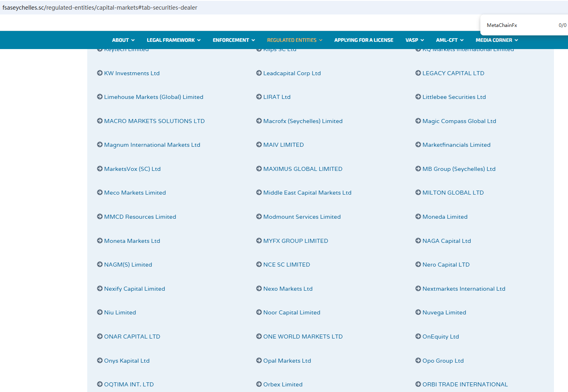Open the Opo Group Ltd link

click(443, 361)
